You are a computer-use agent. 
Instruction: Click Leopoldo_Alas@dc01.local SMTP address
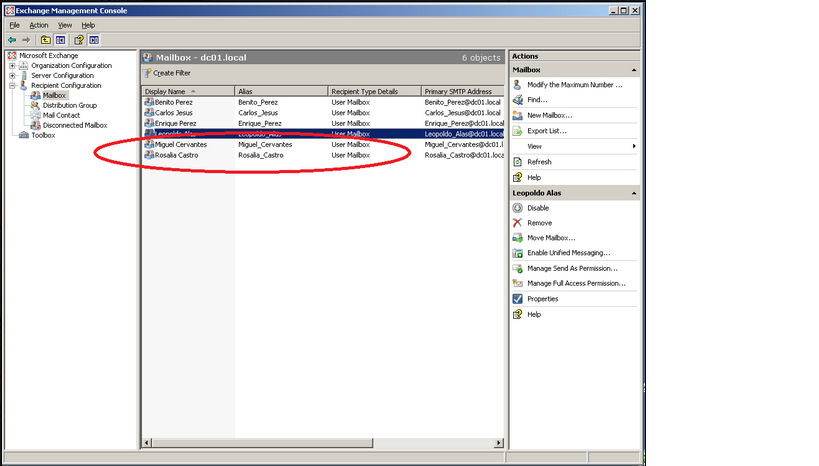pos(464,134)
